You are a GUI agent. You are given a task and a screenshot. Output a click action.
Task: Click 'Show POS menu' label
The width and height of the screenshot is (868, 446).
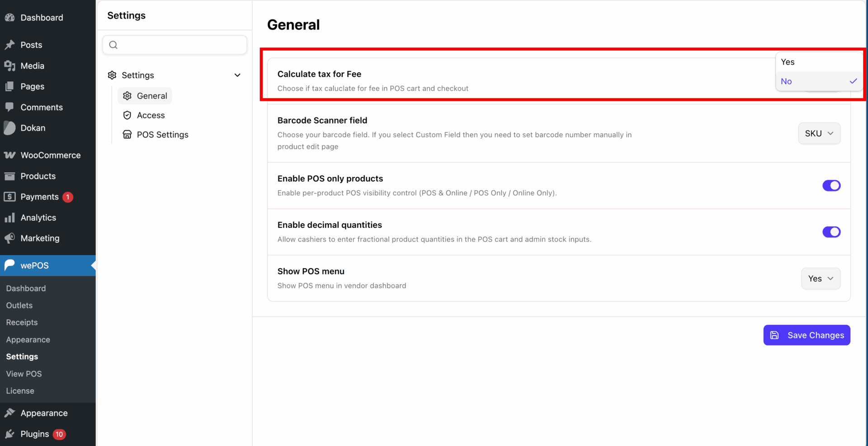point(311,271)
